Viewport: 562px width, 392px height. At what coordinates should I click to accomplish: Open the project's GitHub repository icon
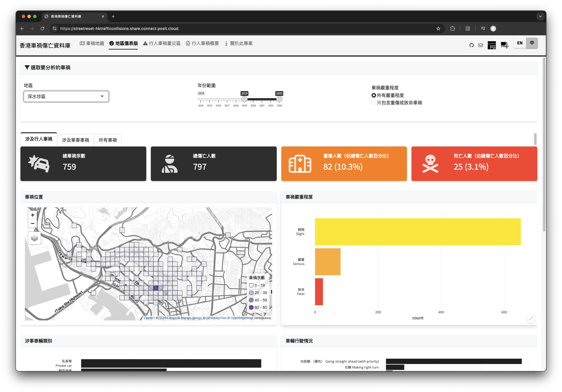471,45
